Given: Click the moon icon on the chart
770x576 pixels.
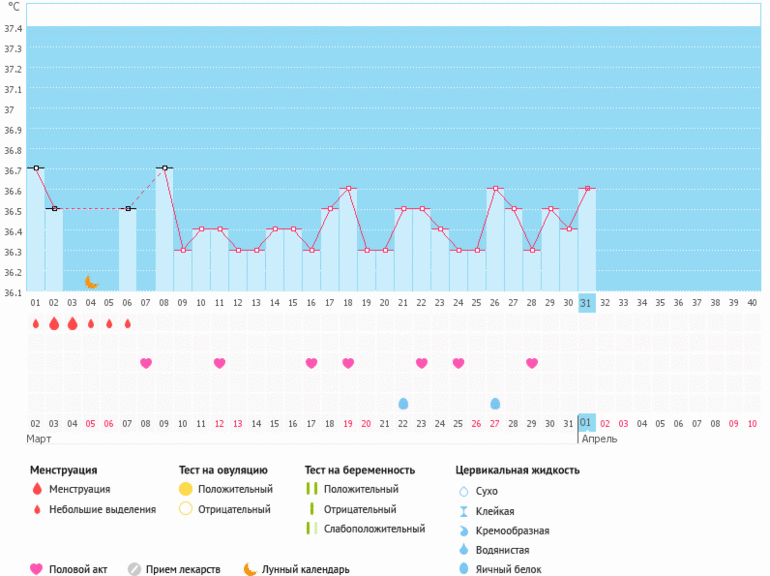Looking at the screenshot, I should tap(91, 282).
